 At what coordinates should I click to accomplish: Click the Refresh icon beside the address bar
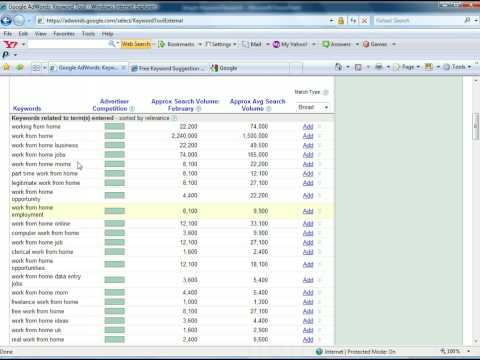tap(353, 21)
